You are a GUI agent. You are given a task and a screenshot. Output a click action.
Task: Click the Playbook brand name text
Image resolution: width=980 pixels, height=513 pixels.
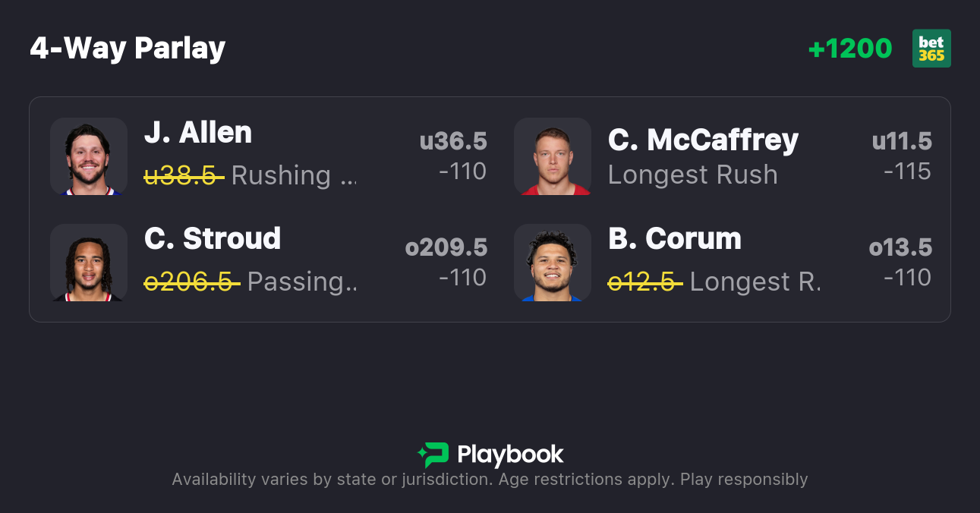[x=510, y=455]
